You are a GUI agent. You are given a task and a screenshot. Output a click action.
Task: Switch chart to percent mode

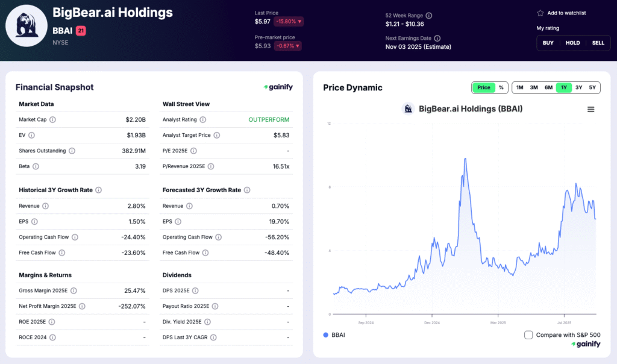(x=501, y=87)
